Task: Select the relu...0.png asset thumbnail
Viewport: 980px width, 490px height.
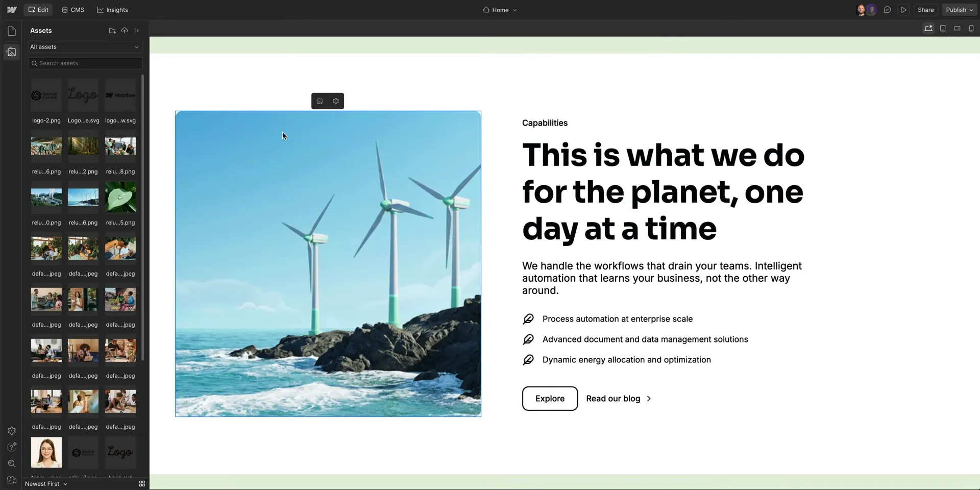Action: [46, 198]
